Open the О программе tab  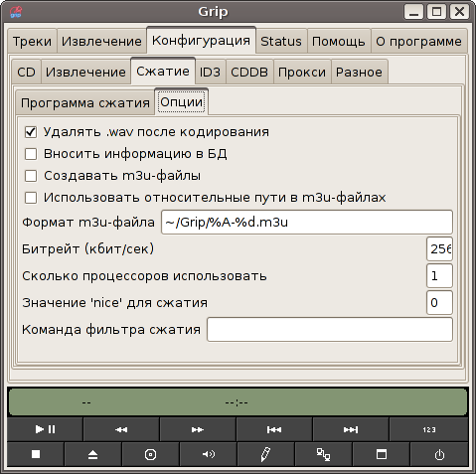click(x=418, y=42)
